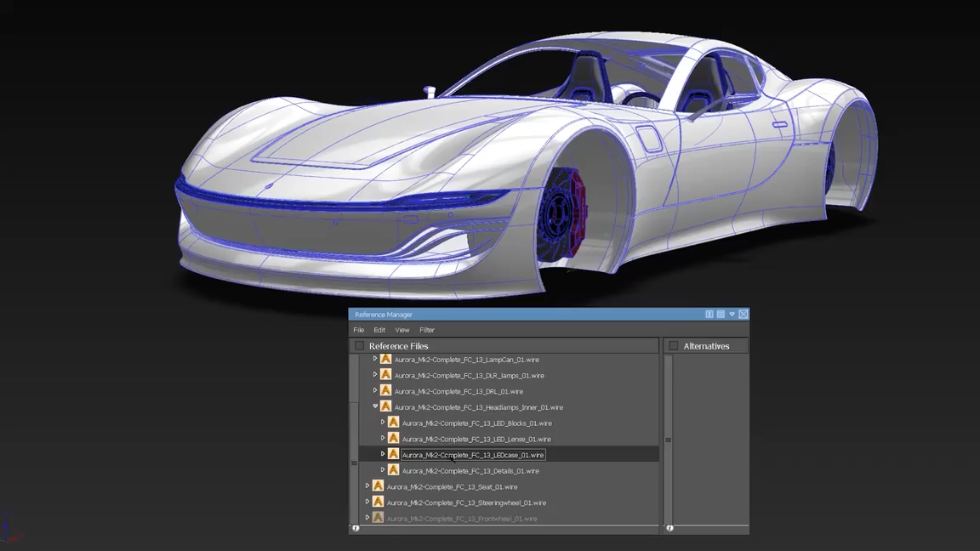Select the LED_Lense_01.wire reference entry
This screenshot has width=980, height=551.
tap(476, 439)
